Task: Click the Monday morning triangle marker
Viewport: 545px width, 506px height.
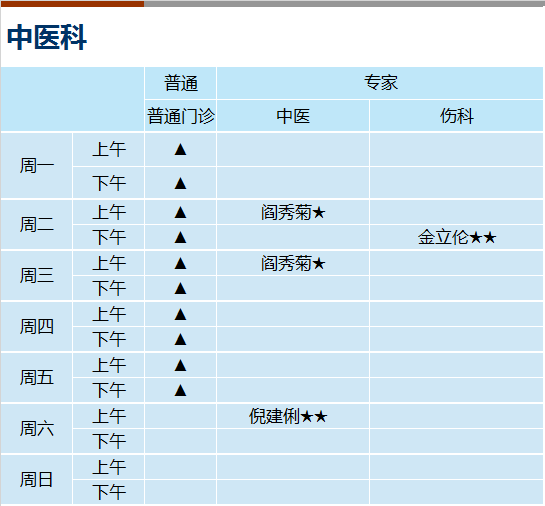Action: click(x=180, y=150)
